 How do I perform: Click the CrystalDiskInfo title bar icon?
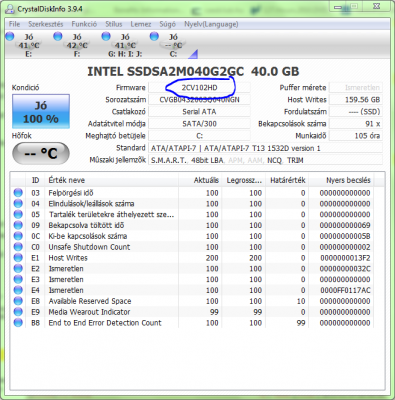(10, 8)
